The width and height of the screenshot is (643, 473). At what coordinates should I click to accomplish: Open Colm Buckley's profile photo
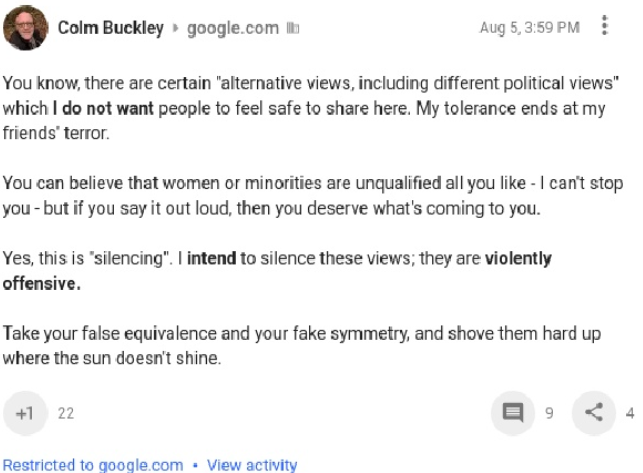point(25,27)
